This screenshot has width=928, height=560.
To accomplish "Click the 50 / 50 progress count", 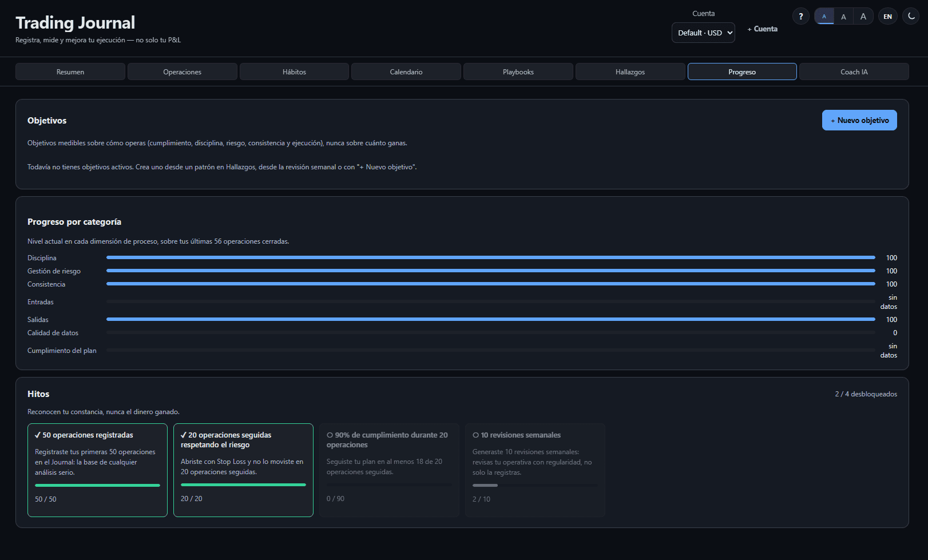I will [46, 499].
